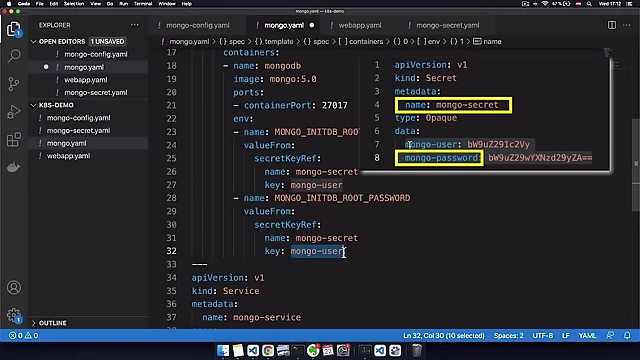Open the Extensions view
This screenshot has width=640, height=360.
(13, 140)
